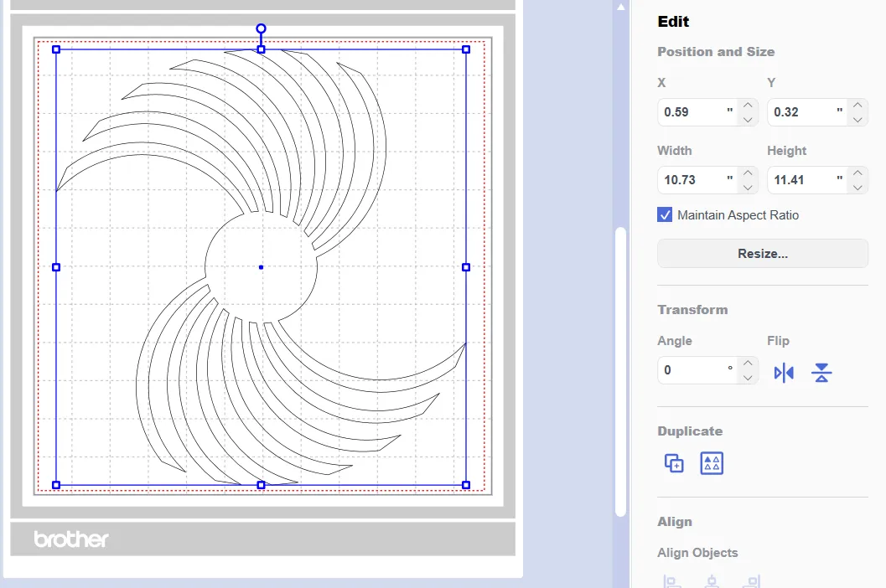Click the Align Center objects icon
Screen dimensions: 886x588
712,581
